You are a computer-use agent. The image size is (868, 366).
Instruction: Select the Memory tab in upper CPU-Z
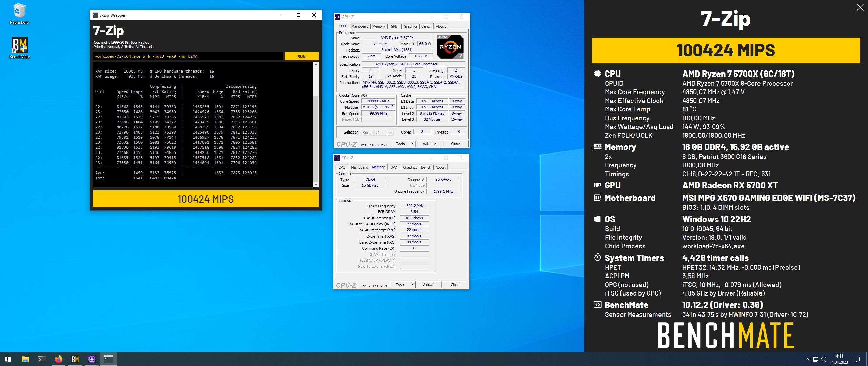[x=379, y=26]
